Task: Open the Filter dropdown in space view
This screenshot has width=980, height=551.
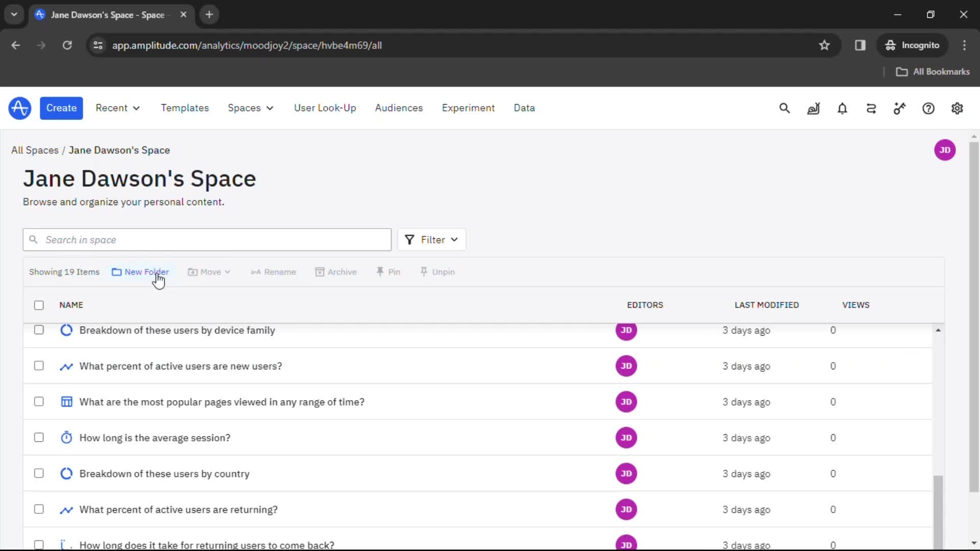Action: click(x=431, y=239)
